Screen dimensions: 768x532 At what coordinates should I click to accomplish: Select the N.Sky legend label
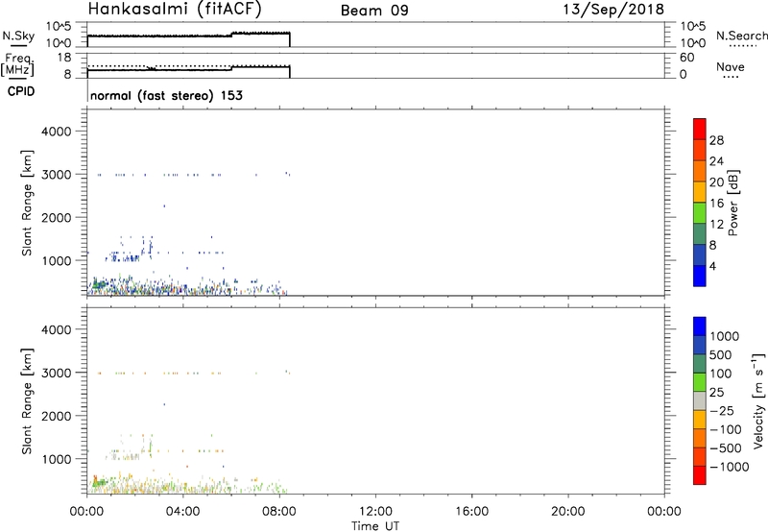(x=18, y=36)
